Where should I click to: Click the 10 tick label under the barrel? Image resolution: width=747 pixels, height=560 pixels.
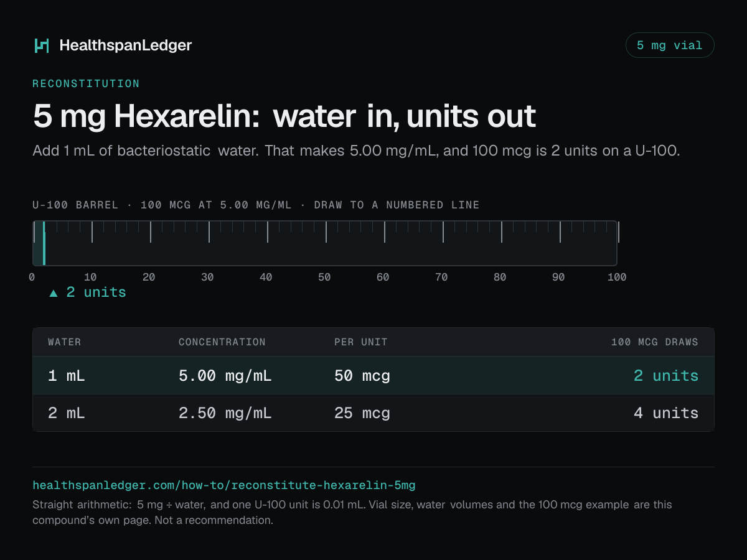[x=90, y=278]
